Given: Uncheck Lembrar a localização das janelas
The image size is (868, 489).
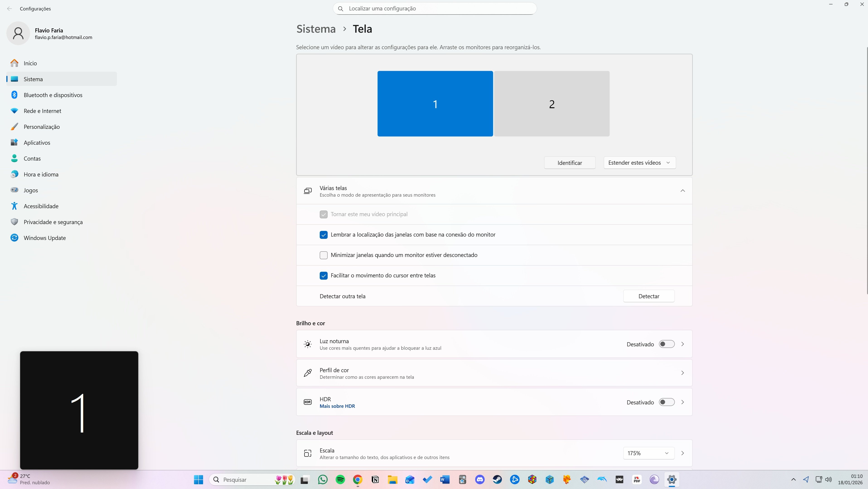Looking at the screenshot, I should pyautogui.click(x=324, y=235).
